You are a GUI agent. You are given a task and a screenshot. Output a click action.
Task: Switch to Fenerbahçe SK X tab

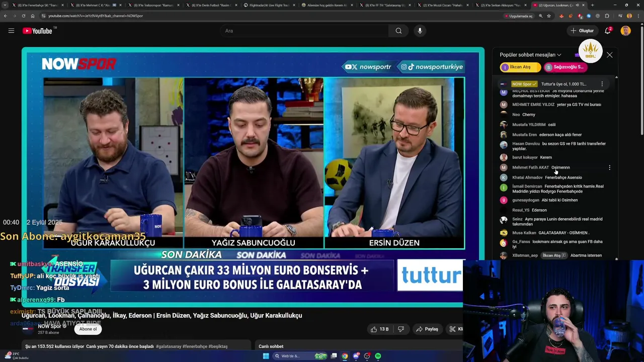38,5
